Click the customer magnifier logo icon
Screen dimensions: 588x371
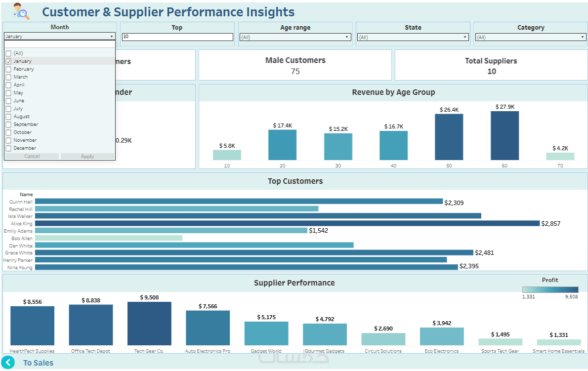pyautogui.click(x=21, y=11)
